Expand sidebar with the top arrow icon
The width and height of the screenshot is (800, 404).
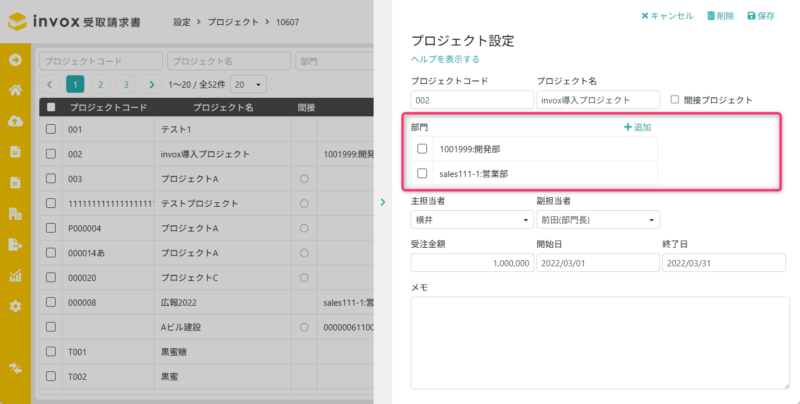click(x=15, y=59)
